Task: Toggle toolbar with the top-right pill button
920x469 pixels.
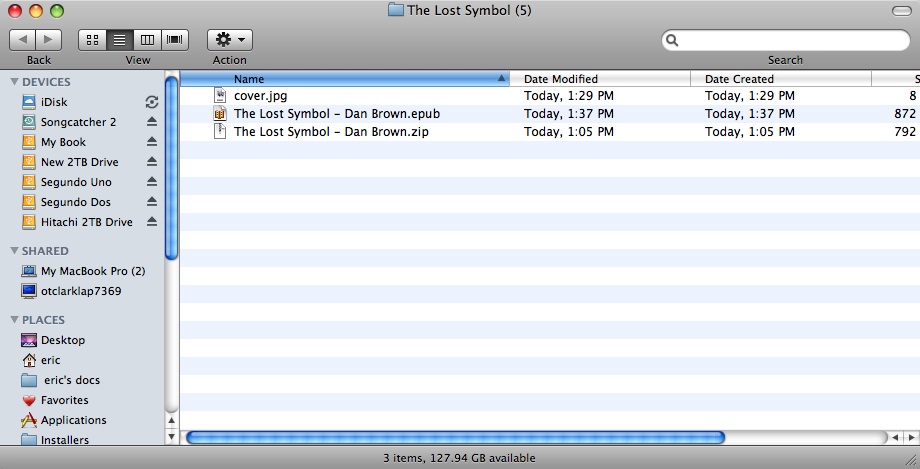Action: point(901,11)
